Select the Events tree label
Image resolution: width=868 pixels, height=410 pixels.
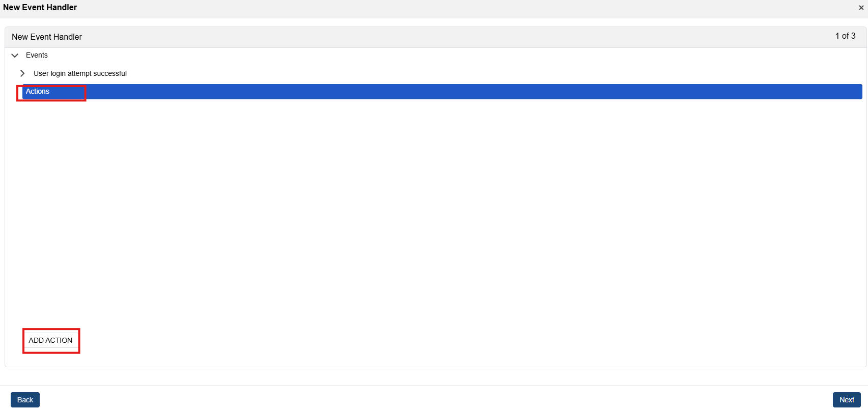coord(37,55)
